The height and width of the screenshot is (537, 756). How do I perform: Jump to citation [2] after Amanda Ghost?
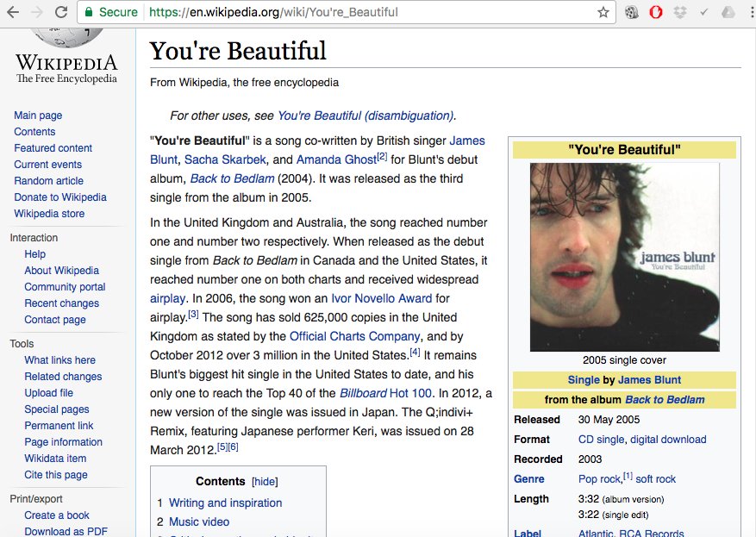tap(382, 156)
